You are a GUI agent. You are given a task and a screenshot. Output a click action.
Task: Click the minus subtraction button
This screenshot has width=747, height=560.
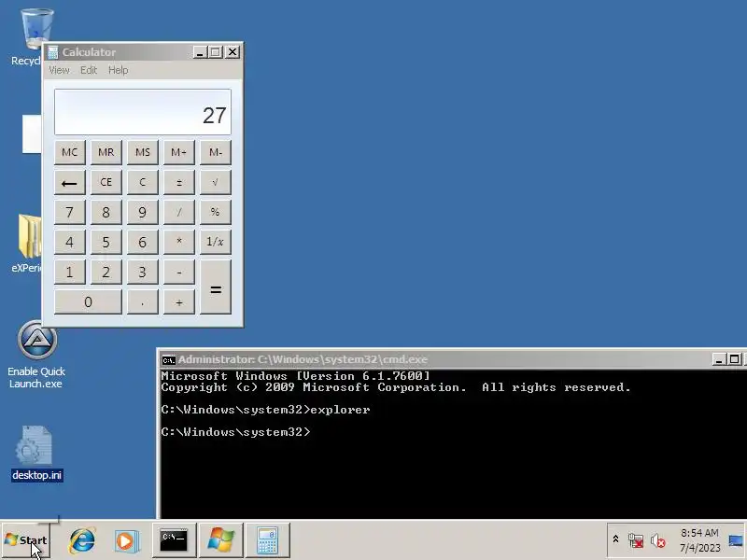179,273
